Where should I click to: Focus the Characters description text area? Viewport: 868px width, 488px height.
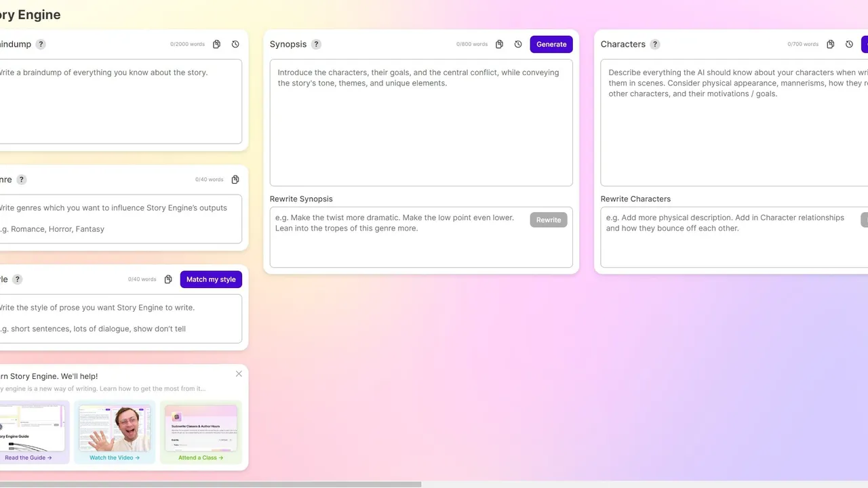pyautogui.click(x=734, y=123)
